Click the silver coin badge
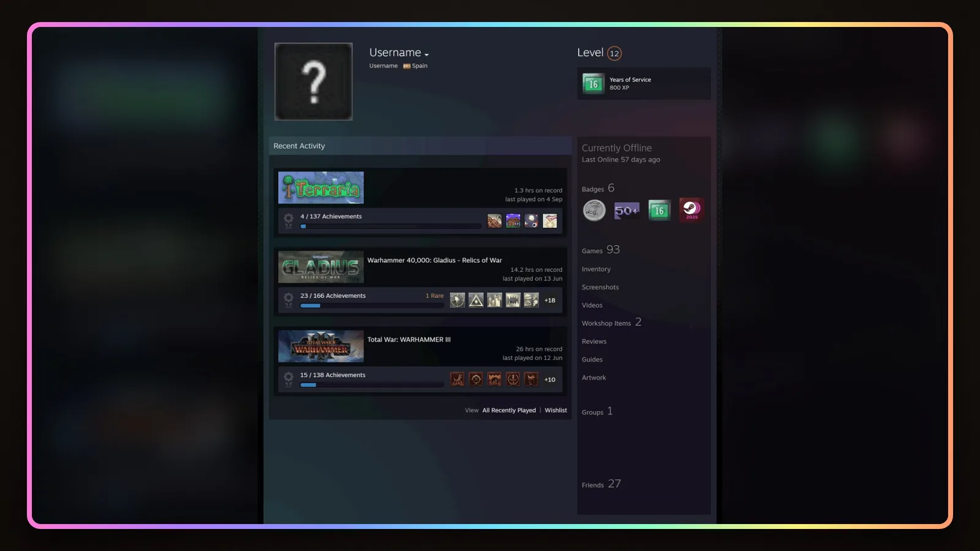The height and width of the screenshot is (551, 980). pyautogui.click(x=594, y=211)
